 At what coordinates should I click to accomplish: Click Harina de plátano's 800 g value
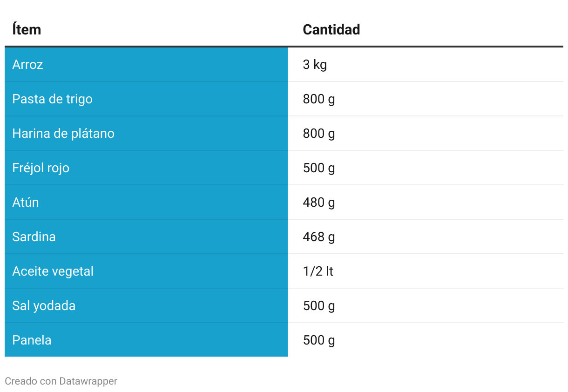pos(319,133)
